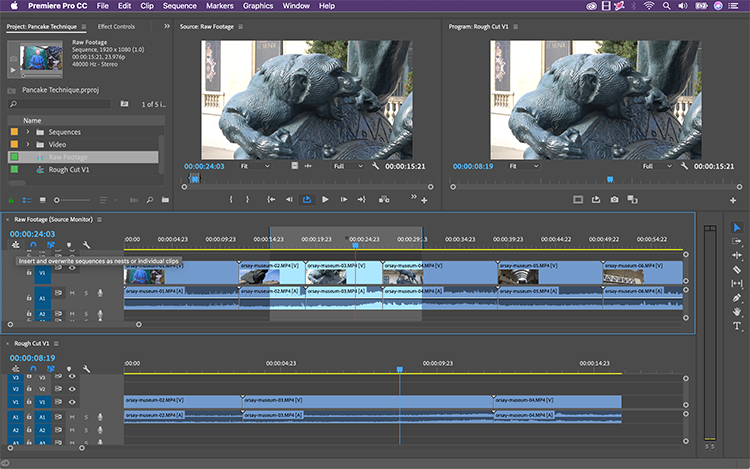Select the Hand tool
Screen dimensions: 750x469
point(737,311)
